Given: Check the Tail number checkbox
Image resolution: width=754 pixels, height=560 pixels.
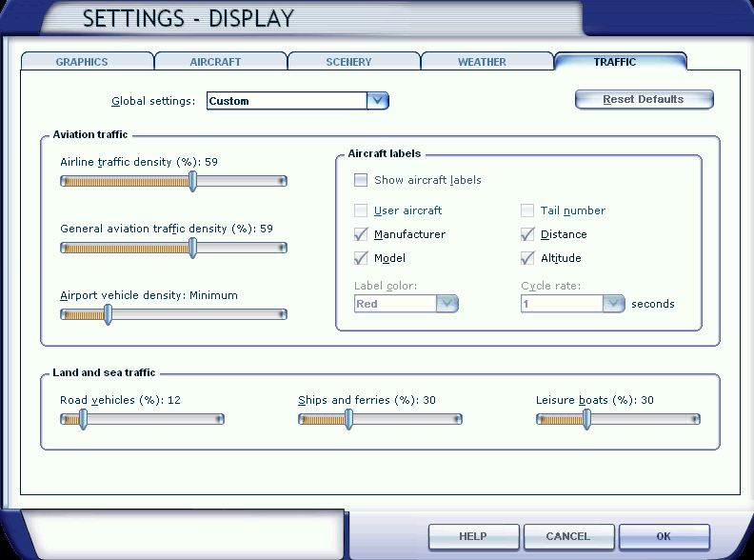Looking at the screenshot, I should coord(527,210).
